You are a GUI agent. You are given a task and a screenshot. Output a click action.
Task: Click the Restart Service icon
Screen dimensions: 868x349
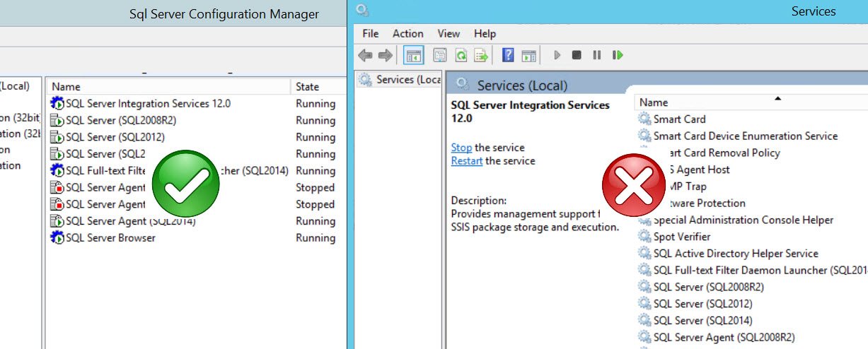click(x=618, y=55)
